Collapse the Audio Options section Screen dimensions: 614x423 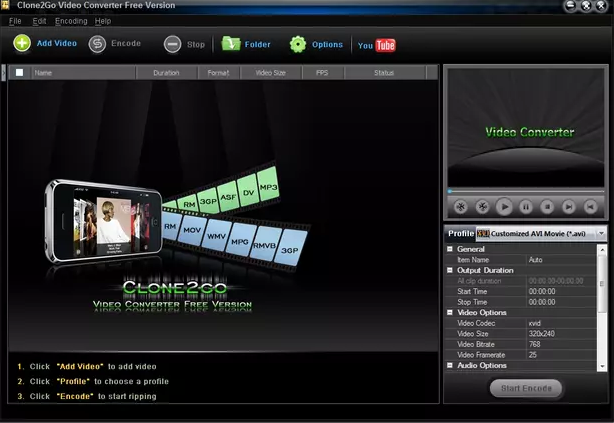[450, 365]
